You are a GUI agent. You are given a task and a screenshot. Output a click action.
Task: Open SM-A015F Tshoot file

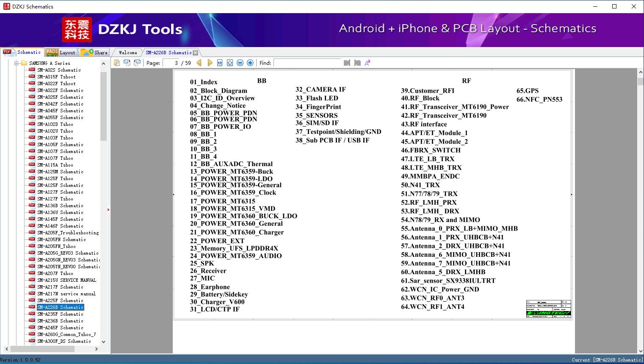coord(56,77)
